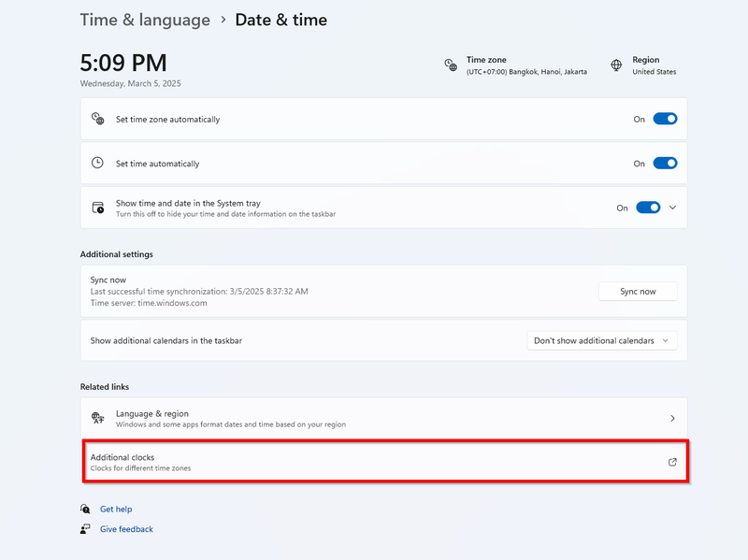Screen dimensions: 748x560
Task: Click the Time server: time.windows.com text
Action: tap(149, 303)
